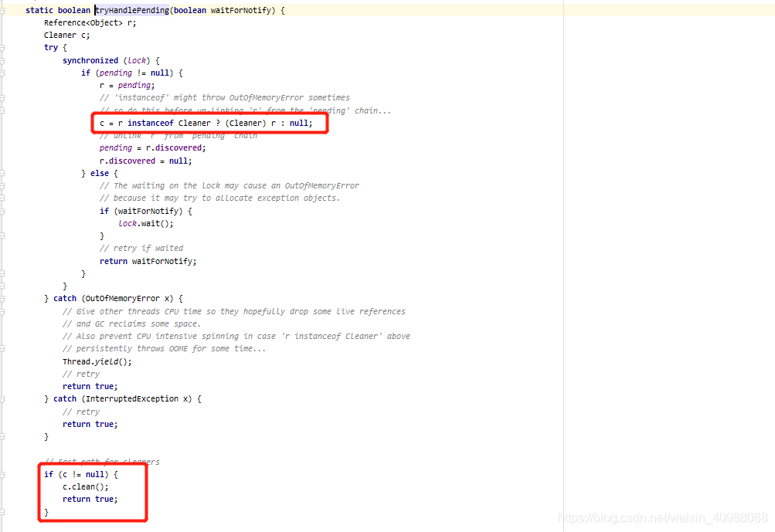Click the Cleaner c declaration line

(x=66, y=35)
